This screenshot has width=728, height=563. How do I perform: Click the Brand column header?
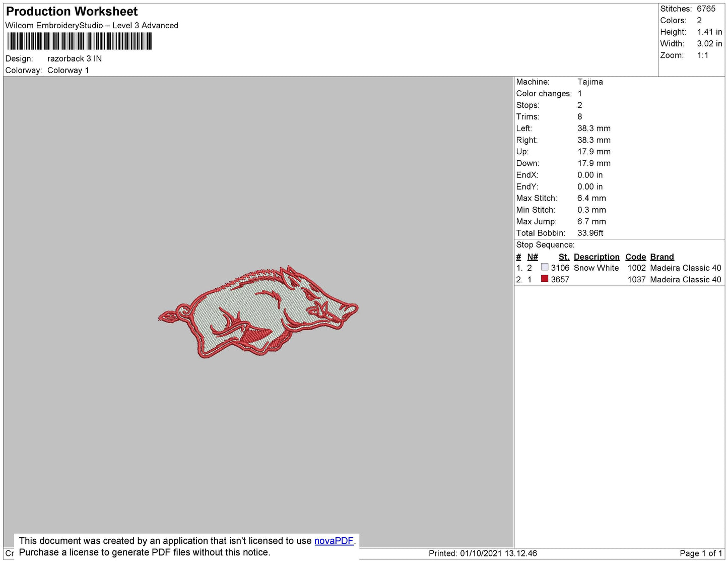point(661,257)
